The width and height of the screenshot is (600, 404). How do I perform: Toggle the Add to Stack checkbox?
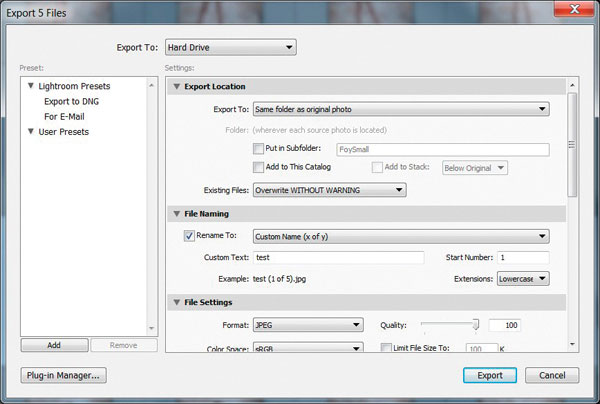(x=377, y=167)
